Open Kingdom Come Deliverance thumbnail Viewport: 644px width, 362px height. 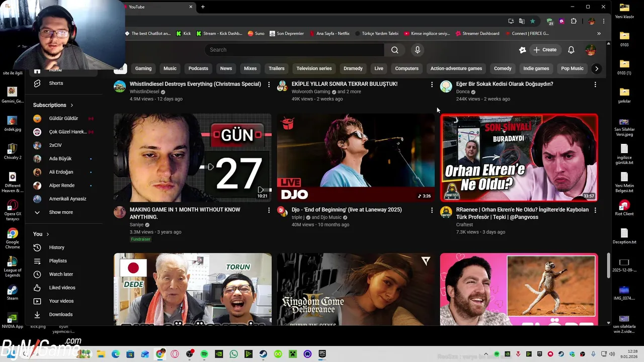pos(356,289)
